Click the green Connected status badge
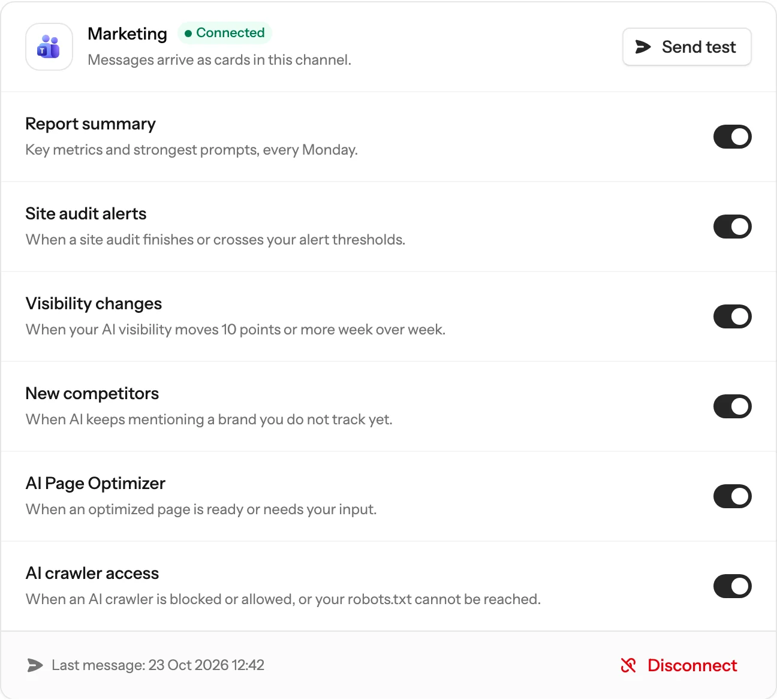Viewport: 777px width, 700px height. [225, 33]
